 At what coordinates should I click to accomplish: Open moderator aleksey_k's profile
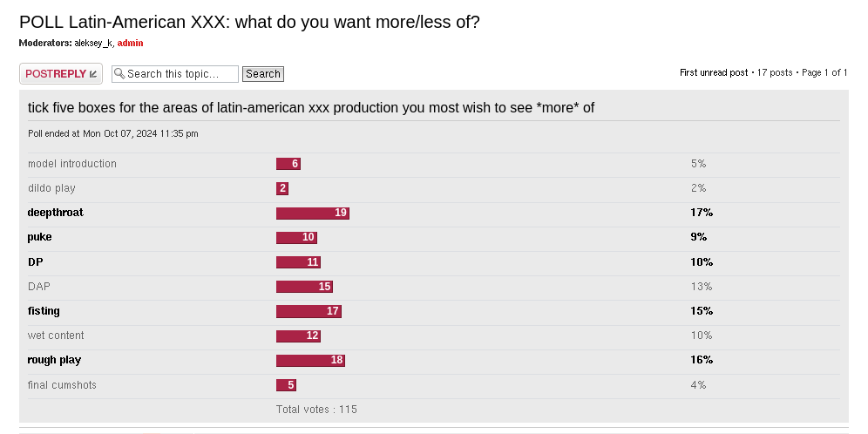click(x=93, y=43)
